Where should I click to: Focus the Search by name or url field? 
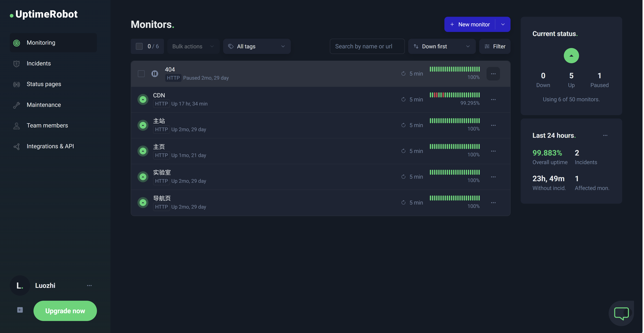coord(367,46)
